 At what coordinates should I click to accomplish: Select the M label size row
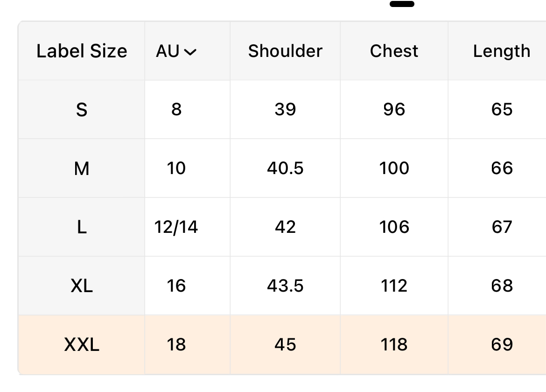[82, 168]
